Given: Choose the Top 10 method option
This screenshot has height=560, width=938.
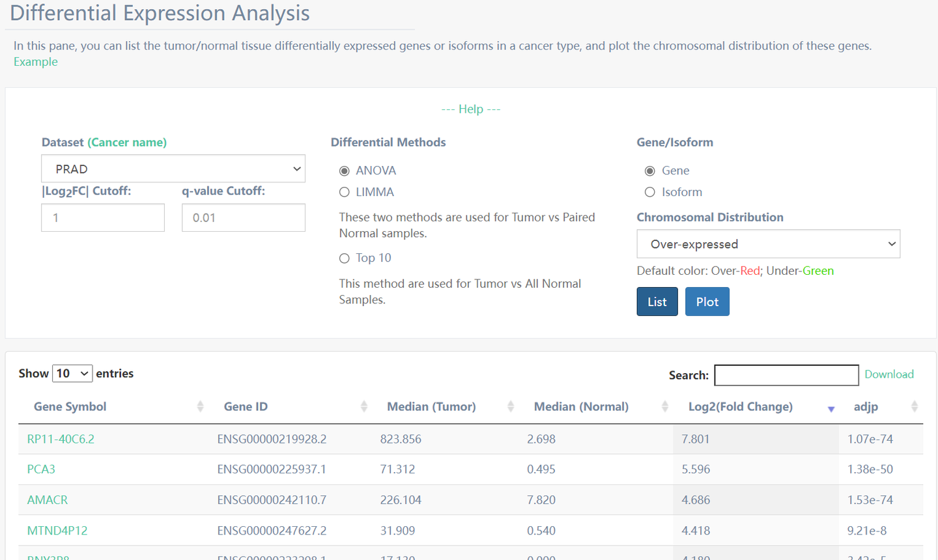Looking at the screenshot, I should pyautogui.click(x=345, y=259).
